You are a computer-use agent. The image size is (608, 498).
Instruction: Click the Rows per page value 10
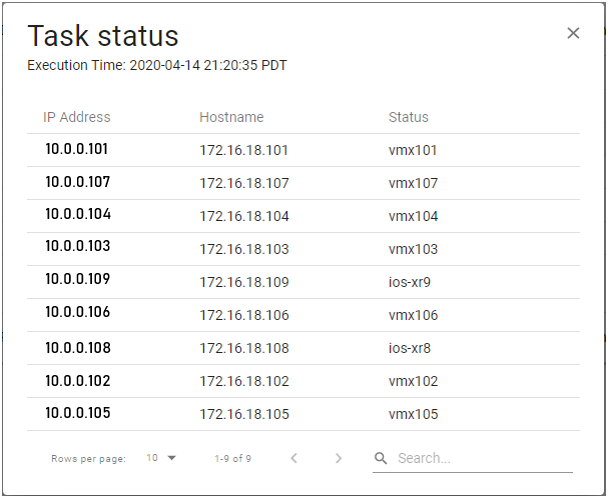tap(152, 458)
